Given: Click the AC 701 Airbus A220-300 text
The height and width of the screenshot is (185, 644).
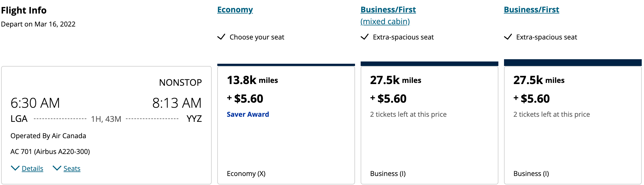Looking at the screenshot, I should (x=50, y=152).
